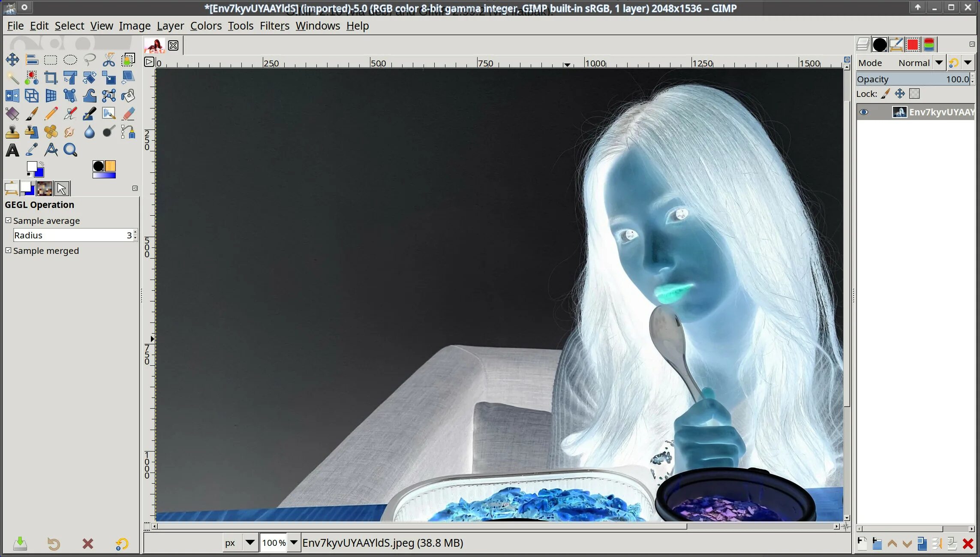Click the blue background color swatch
The image size is (980, 557).
pos(39,173)
